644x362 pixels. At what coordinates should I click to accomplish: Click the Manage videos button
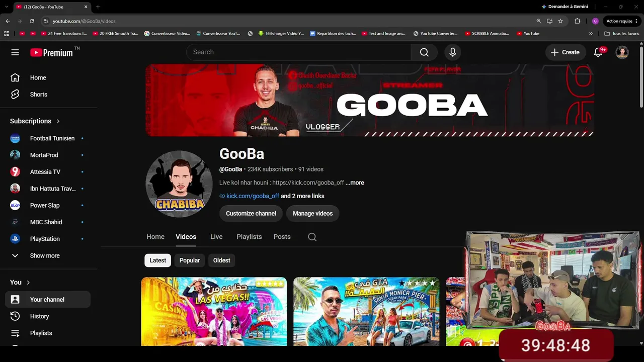click(x=313, y=214)
